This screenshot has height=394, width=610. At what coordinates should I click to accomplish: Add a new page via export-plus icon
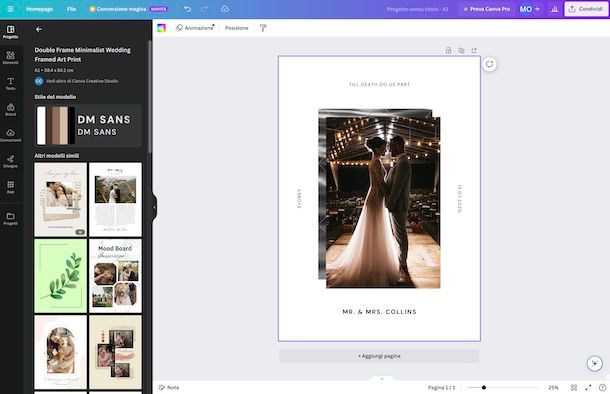[474, 50]
